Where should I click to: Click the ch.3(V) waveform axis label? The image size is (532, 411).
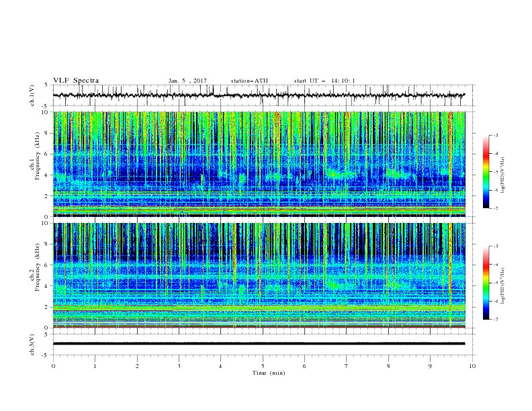pyautogui.click(x=32, y=345)
